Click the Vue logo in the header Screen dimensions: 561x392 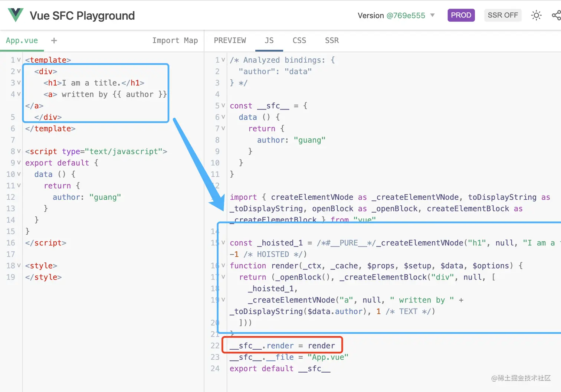click(x=16, y=15)
